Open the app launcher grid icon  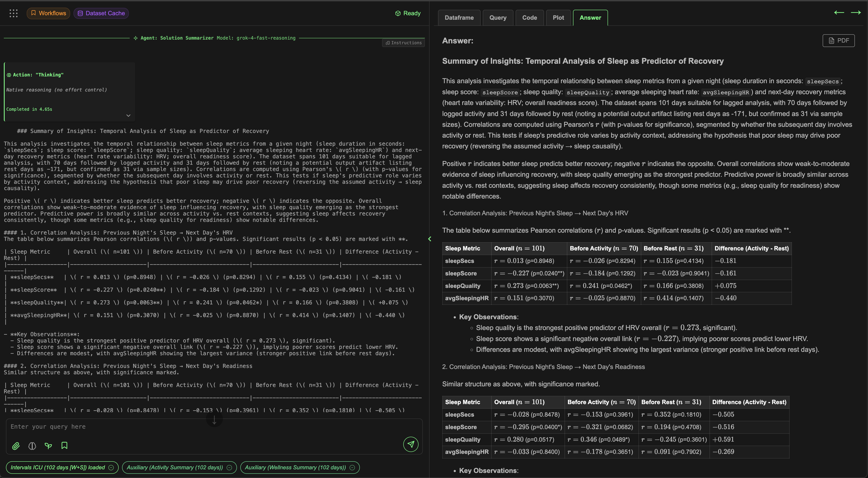pyautogui.click(x=14, y=13)
